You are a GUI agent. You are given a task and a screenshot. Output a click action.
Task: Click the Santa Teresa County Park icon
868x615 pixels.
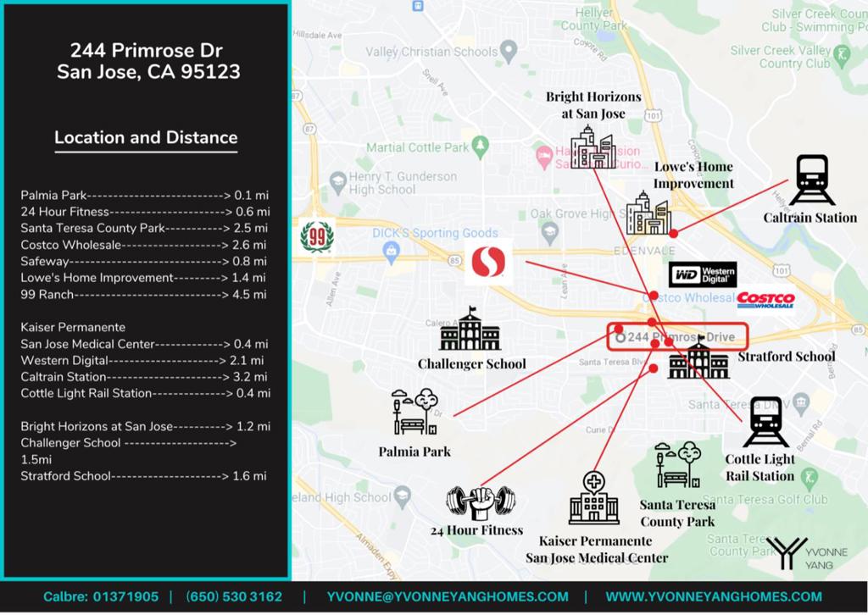678,464
